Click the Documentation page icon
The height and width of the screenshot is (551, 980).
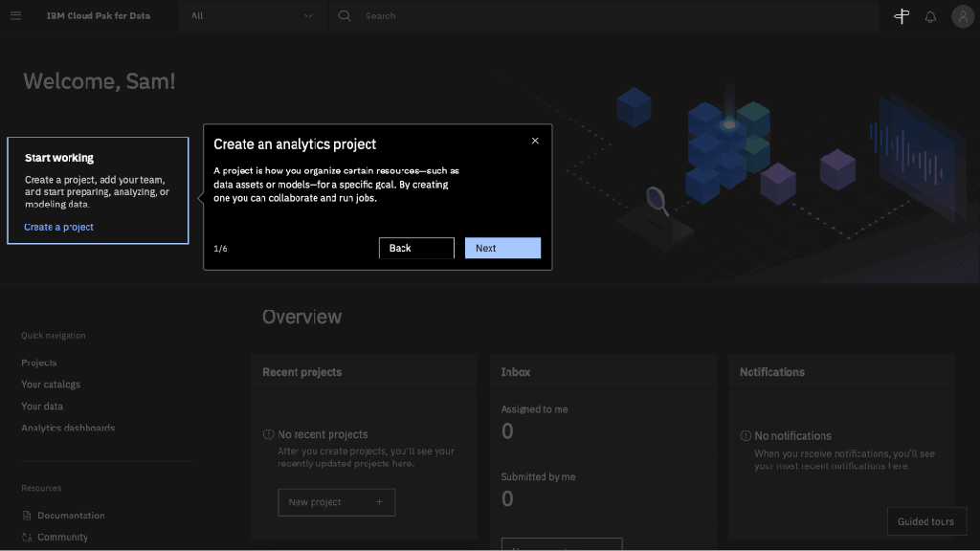point(27,516)
